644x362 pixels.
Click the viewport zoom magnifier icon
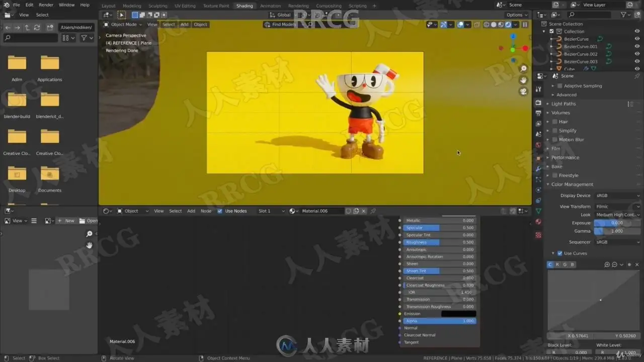click(524, 68)
